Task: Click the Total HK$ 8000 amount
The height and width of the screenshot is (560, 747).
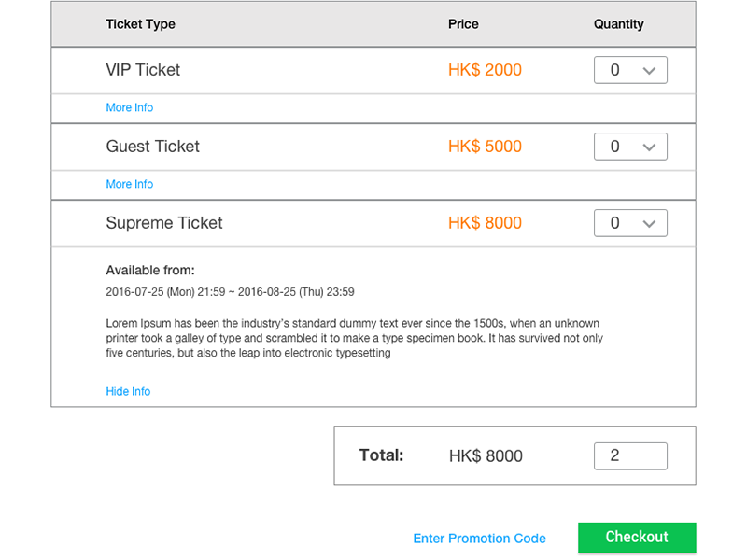Action: (x=485, y=455)
